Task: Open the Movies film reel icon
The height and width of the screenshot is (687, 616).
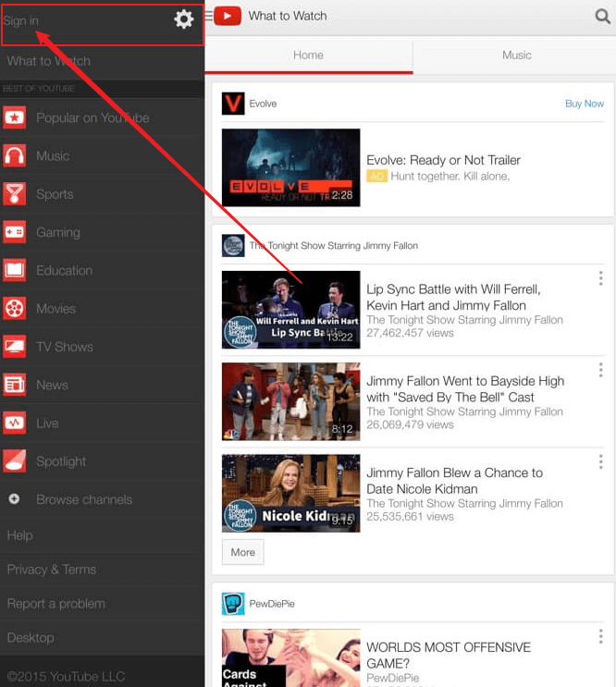Action: (14, 308)
